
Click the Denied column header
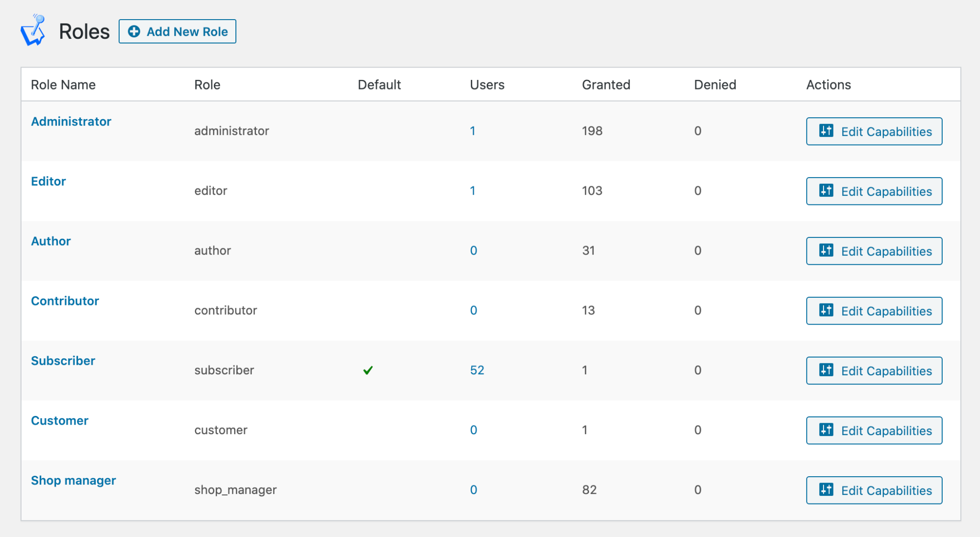click(715, 85)
